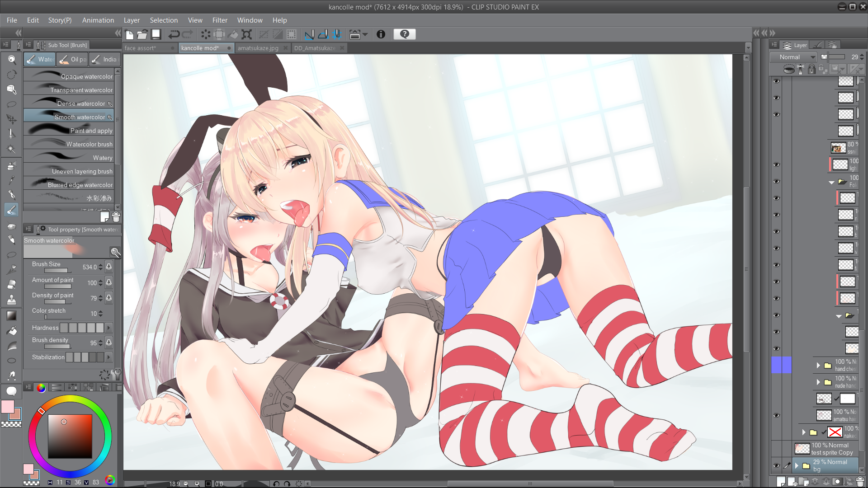Viewport: 868px width, 488px height.
Task: Switch to the amatsukaze.jpg canvas tab
Action: [258, 48]
